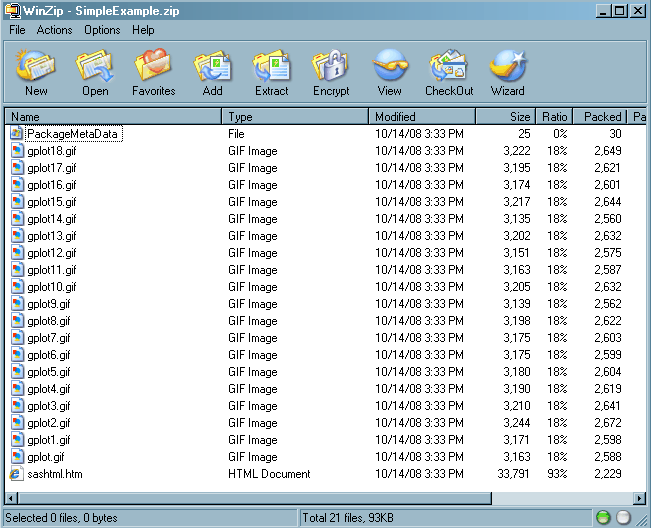Click the gplot12.gif image file icon

point(17,253)
